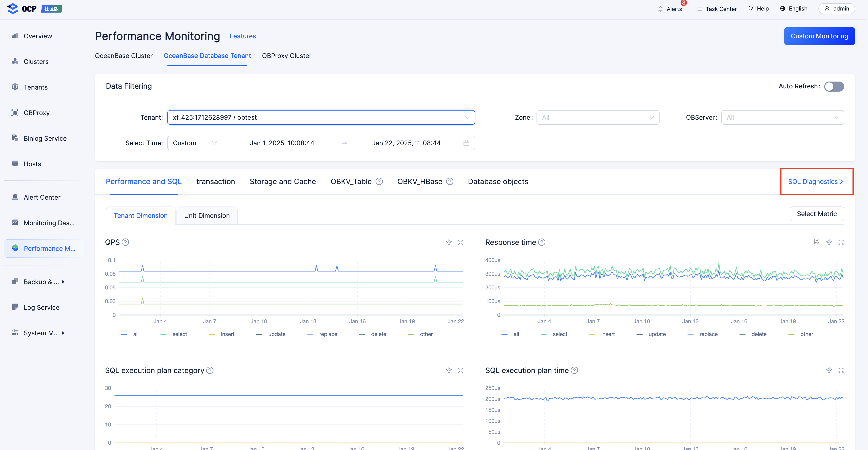Toggle 'all' series in QPS legend

click(130, 334)
